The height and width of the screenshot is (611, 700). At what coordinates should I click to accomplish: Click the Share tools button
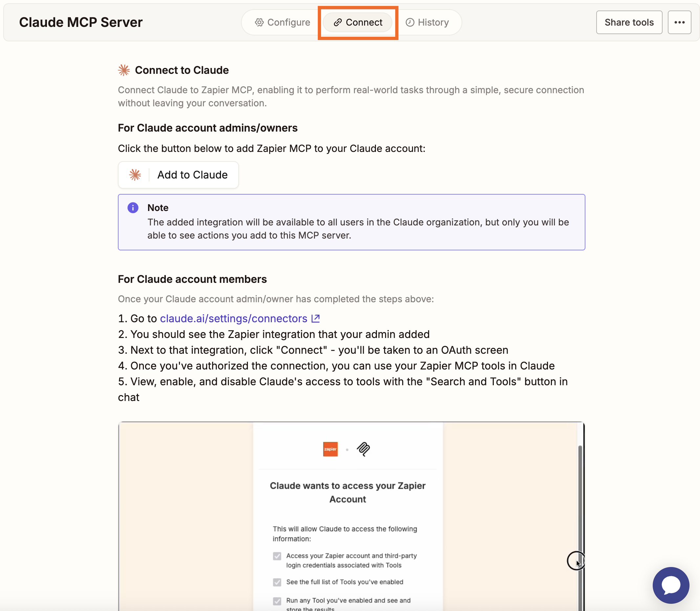click(x=629, y=22)
